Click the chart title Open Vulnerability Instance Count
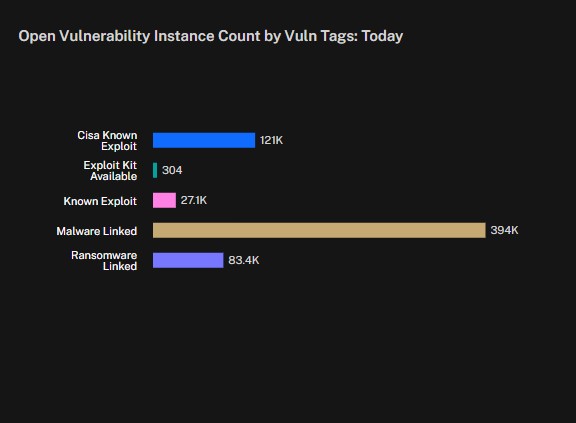Image resolution: width=576 pixels, height=423 pixels. 139,36
